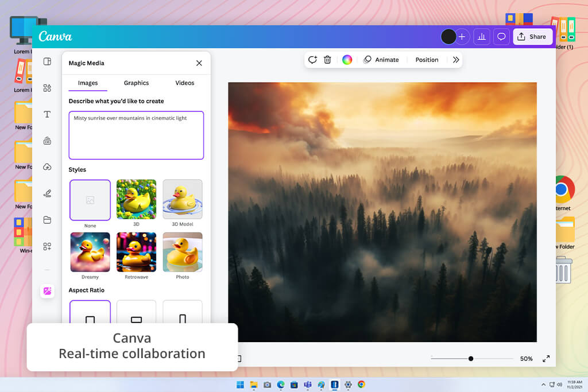Click the regenerate icon in image toolbar

pyautogui.click(x=312, y=60)
